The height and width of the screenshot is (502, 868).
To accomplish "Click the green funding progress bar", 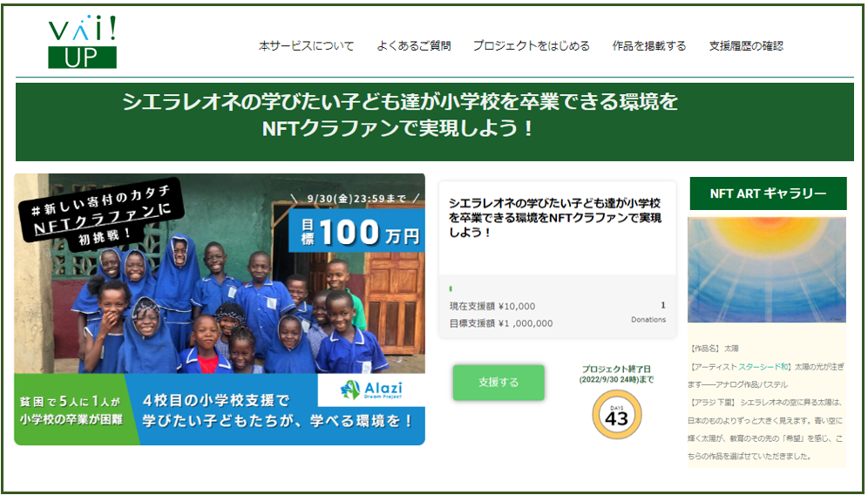I will point(451,289).
